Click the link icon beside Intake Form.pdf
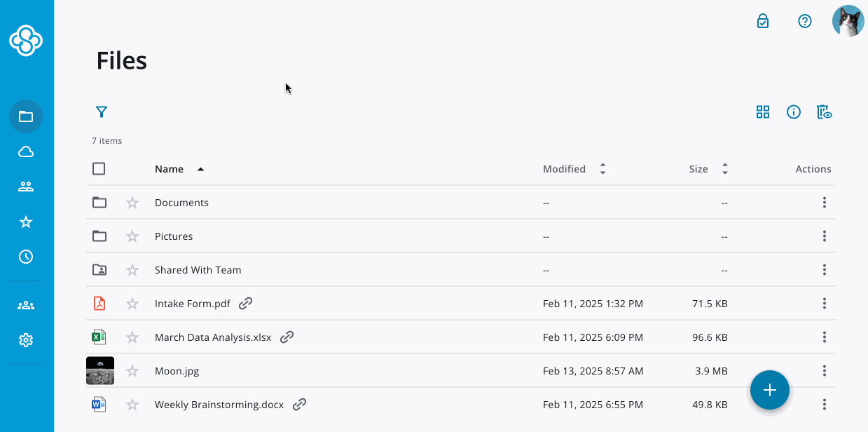 (246, 304)
